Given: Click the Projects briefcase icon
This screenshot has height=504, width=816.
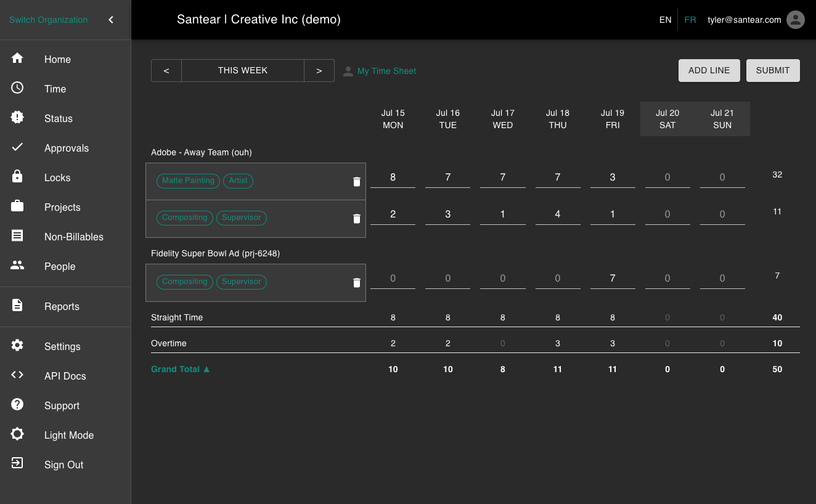Looking at the screenshot, I should pos(17,206).
